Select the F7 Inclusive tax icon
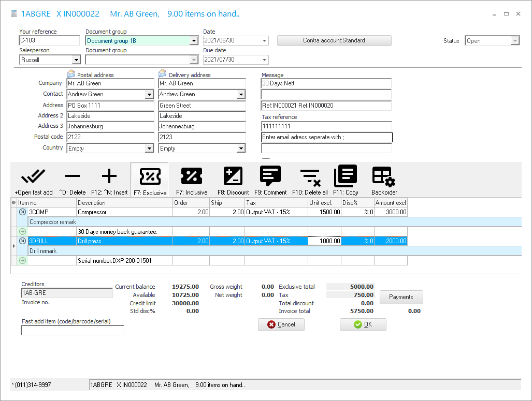 click(192, 177)
